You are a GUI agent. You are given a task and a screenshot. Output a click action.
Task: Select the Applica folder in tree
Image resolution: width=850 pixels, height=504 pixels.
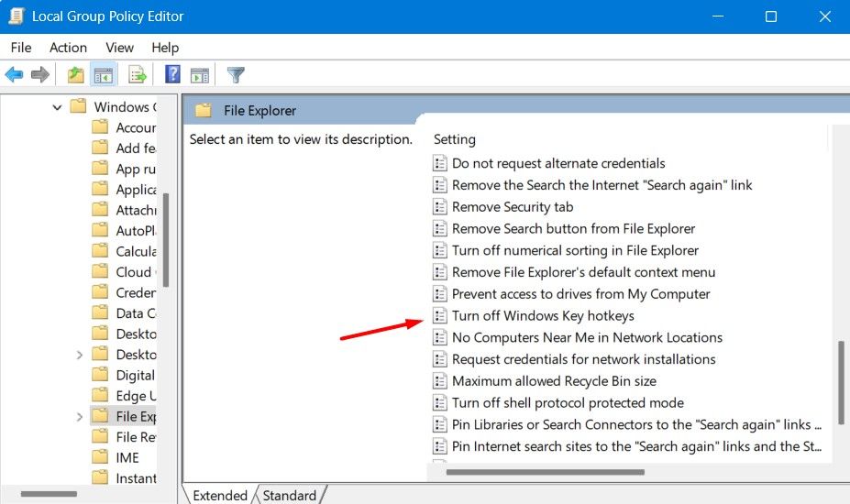(x=136, y=190)
